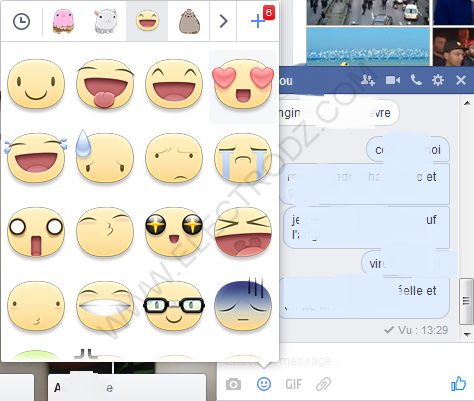Viewport: 474px width, 401px height.
Task: Show next sticker packs with right chevron
Action: coord(223,21)
